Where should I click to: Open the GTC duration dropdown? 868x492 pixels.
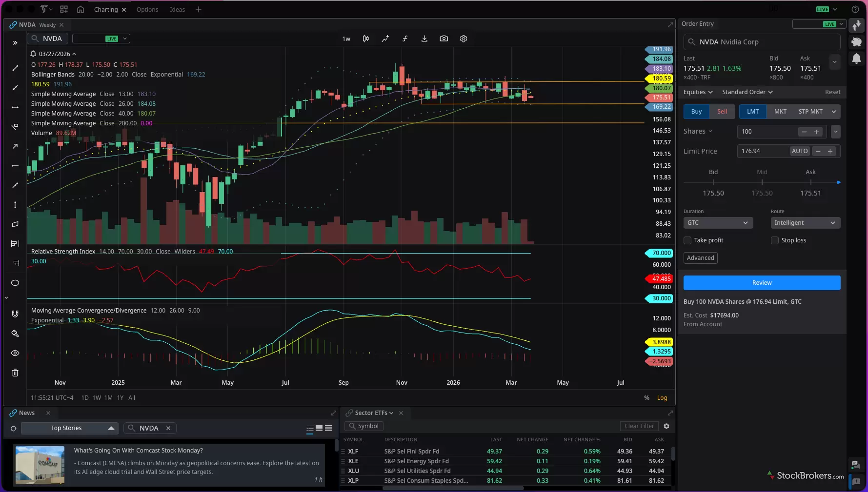(718, 223)
